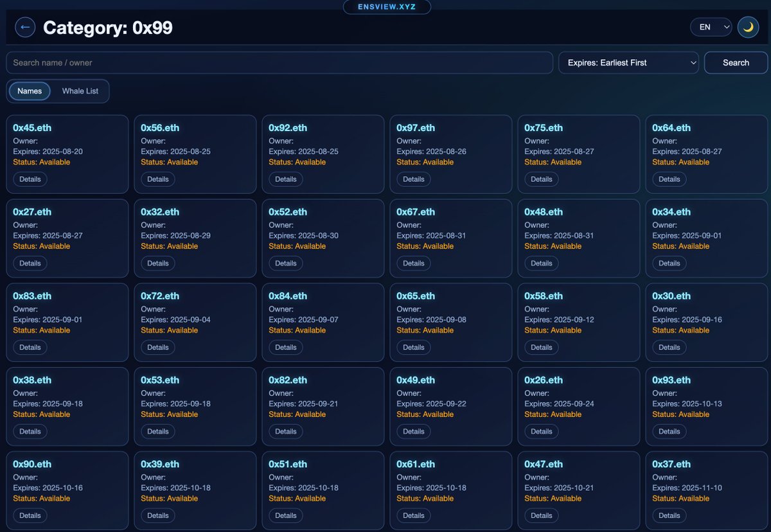Click the 0x90.eth name title
This screenshot has height=532, width=771.
coord(32,465)
